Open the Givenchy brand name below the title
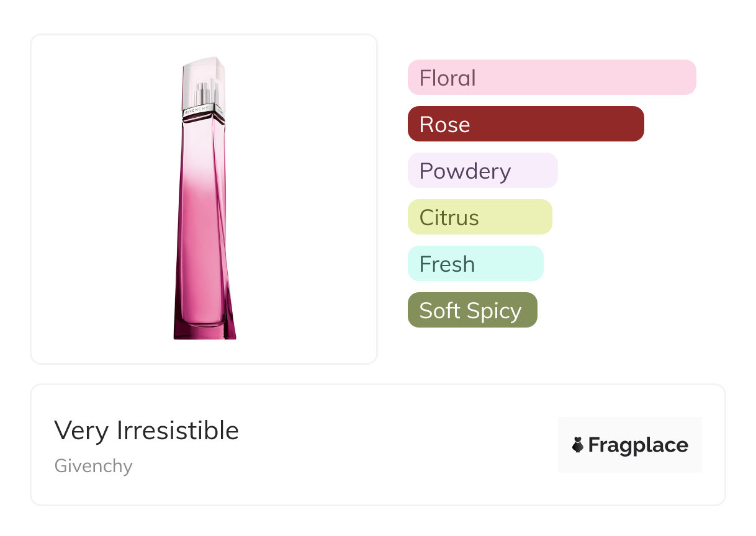The width and height of the screenshot is (756, 536). [x=94, y=466]
